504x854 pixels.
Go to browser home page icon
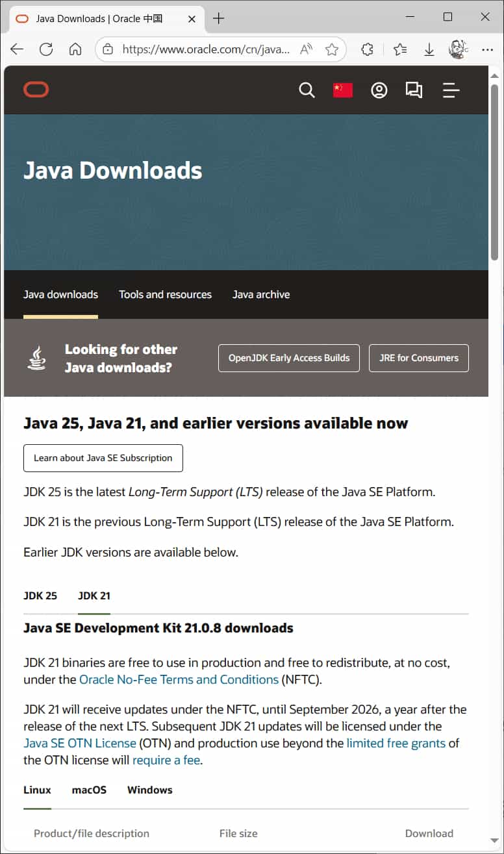[x=75, y=49]
